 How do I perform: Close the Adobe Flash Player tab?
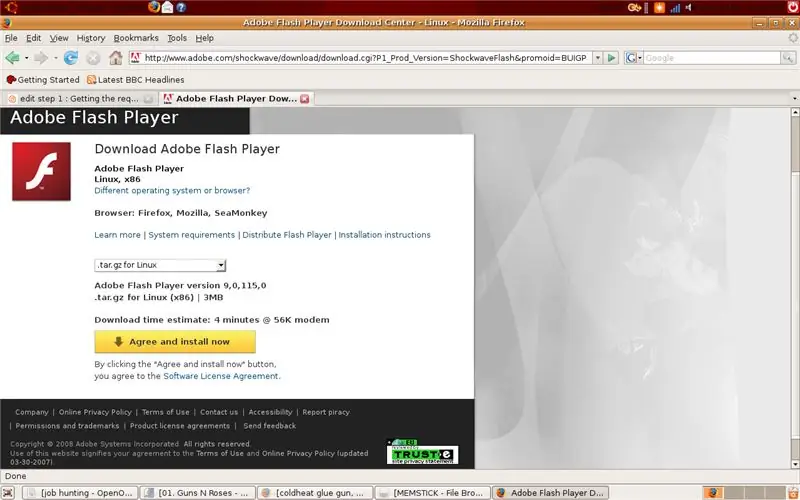(x=305, y=98)
